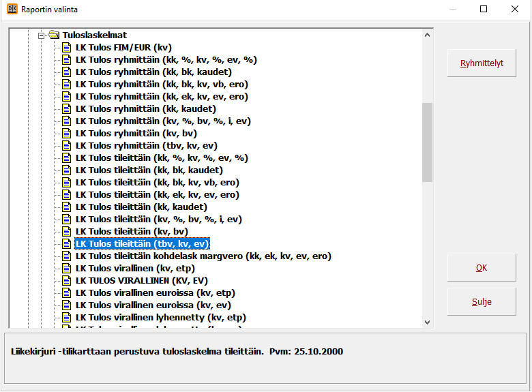Open the Ryhmittelyt groupings button
The image size is (532, 392).
point(482,63)
